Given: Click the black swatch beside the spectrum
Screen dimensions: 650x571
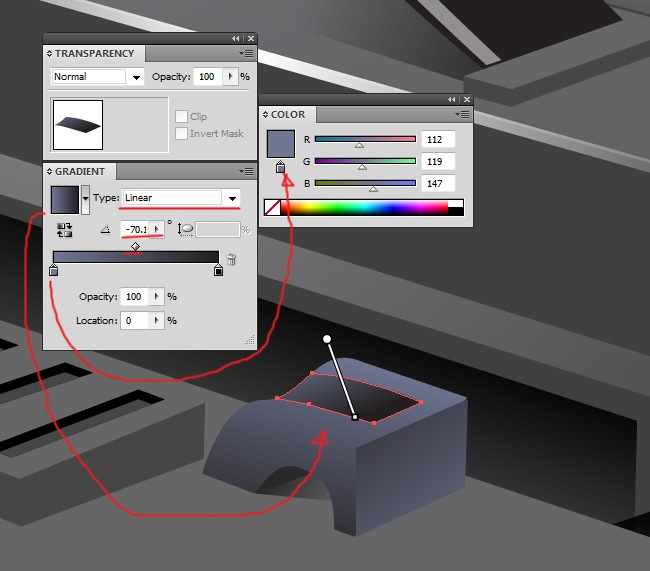Looking at the screenshot, I should tap(456, 211).
